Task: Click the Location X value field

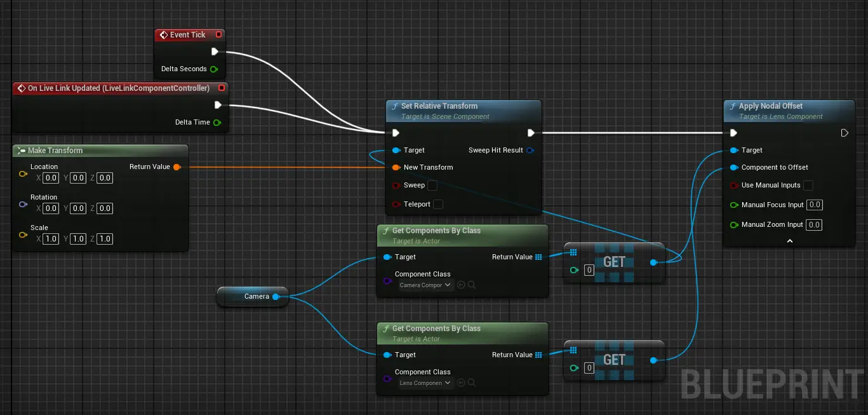Action: tap(51, 178)
